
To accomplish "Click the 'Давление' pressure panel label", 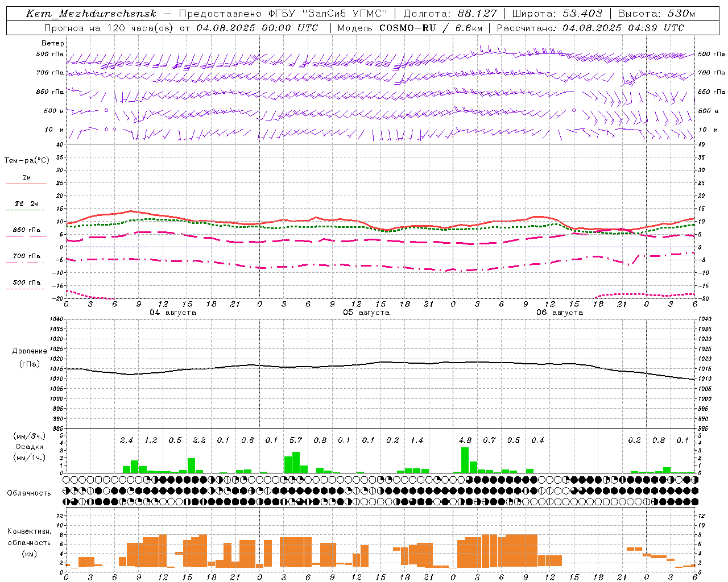I will click(x=30, y=351).
